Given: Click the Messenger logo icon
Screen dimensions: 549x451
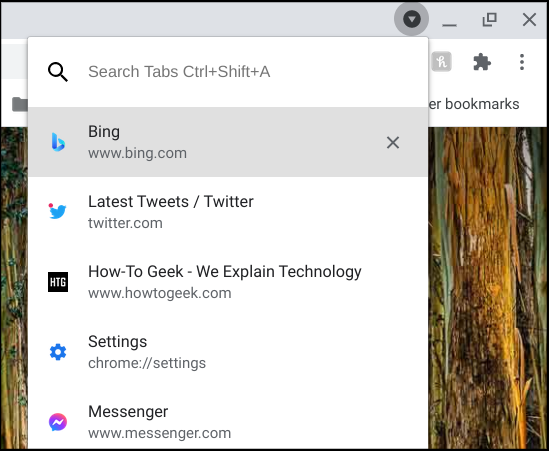Looking at the screenshot, I should (x=58, y=422).
